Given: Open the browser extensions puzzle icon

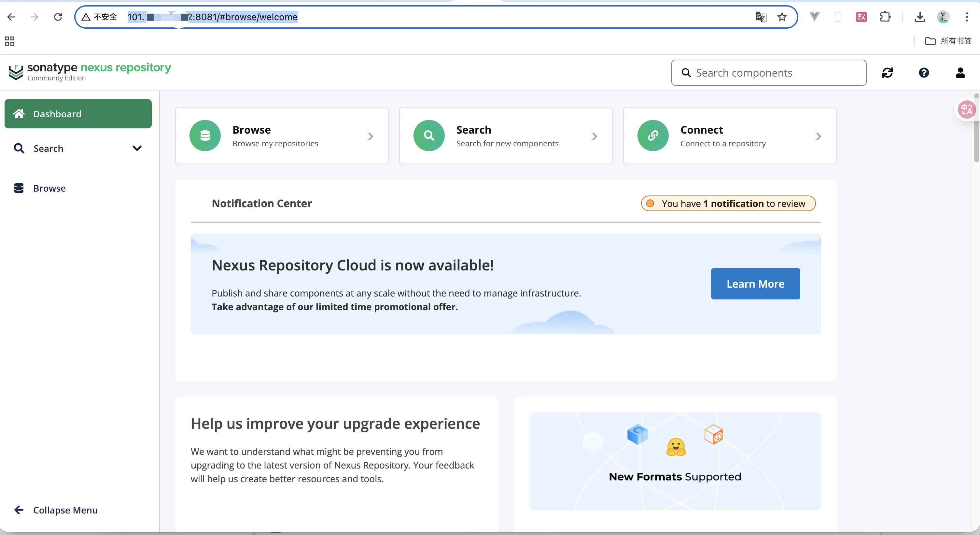Looking at the screenshot, I should coord(885,17).
